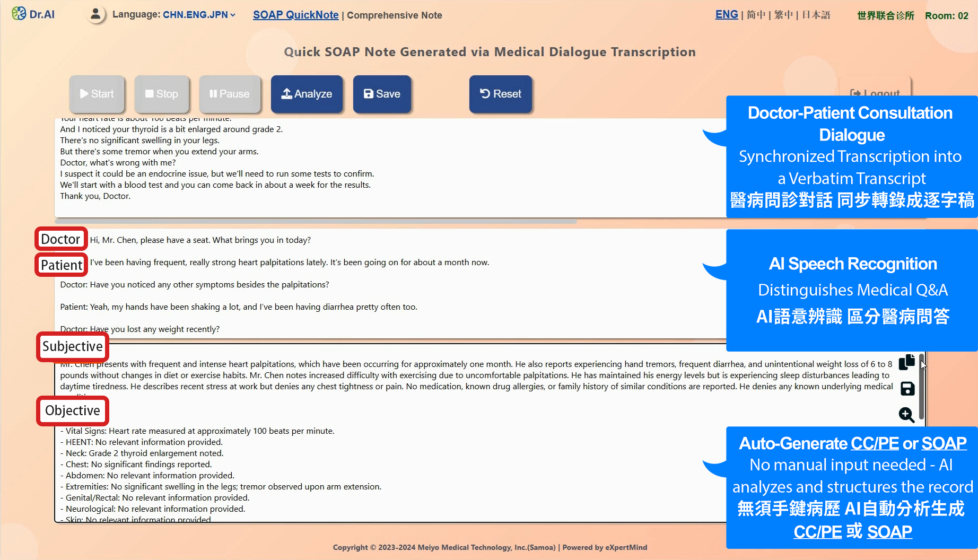Click the Dr.AI brain logo
The image size is (978, 560).
point(19,14)
